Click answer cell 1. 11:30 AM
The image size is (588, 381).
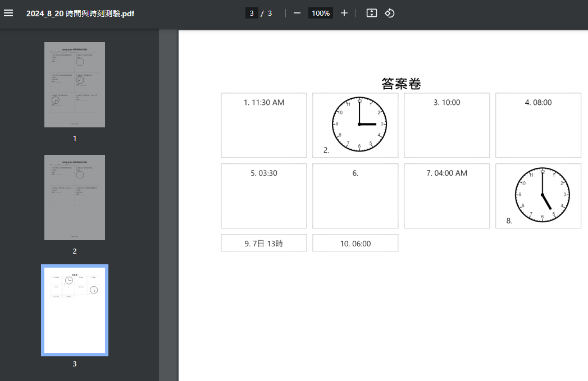[263, 125]
